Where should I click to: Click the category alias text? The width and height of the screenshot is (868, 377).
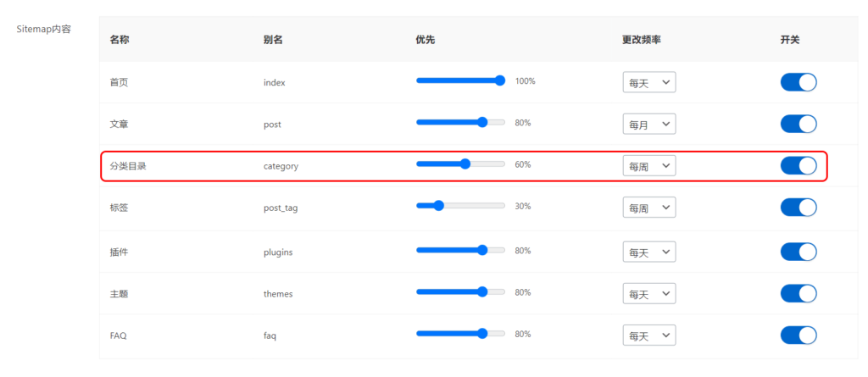click(x=281, y=166)
